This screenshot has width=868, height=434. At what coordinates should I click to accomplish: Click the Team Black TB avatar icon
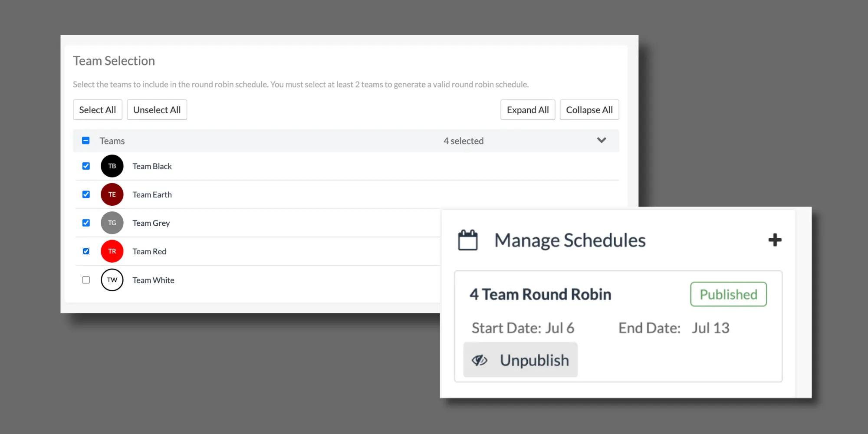point(112,166)
